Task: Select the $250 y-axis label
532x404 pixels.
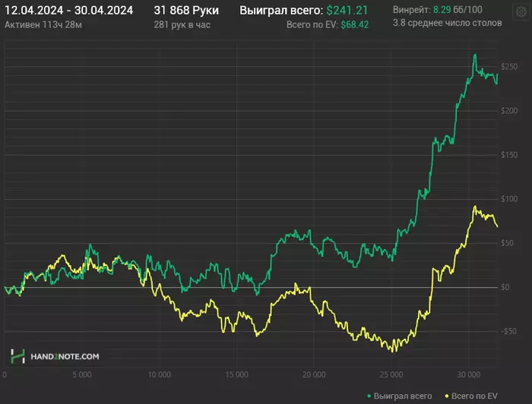Action: (x=509, y=67)
